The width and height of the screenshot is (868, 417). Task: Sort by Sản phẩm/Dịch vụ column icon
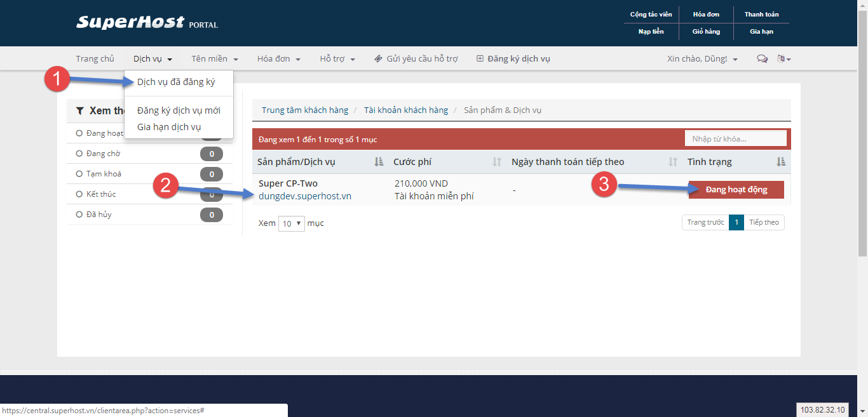click(379, 162)
